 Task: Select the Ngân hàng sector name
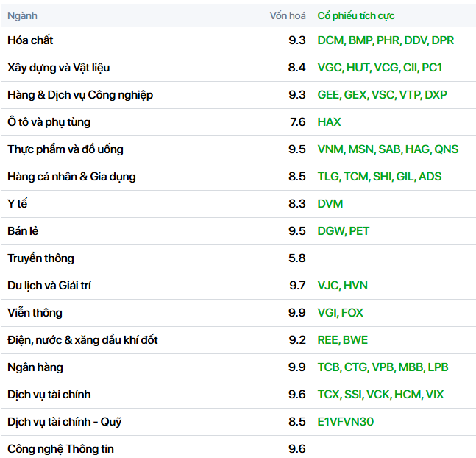pos(35,367)
